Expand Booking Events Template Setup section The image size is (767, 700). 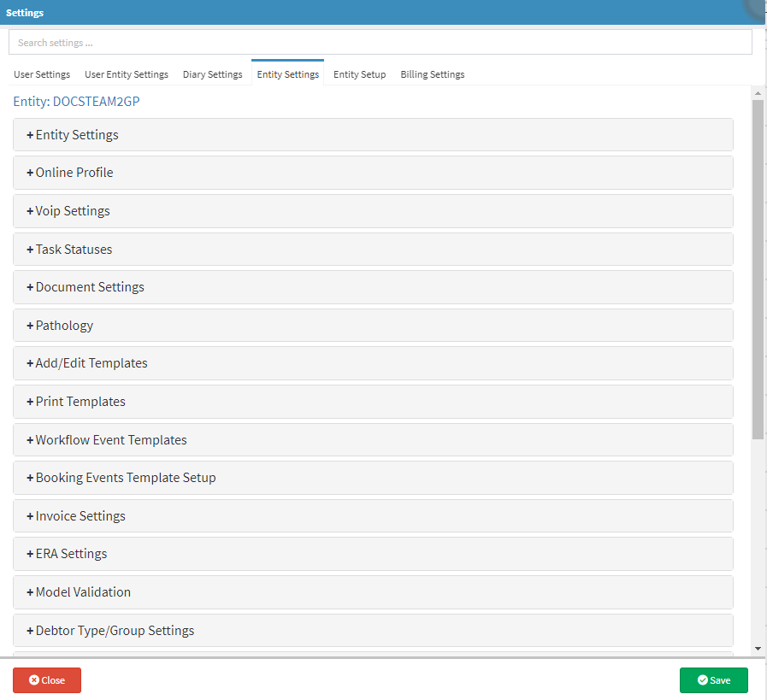coord(373,478)
